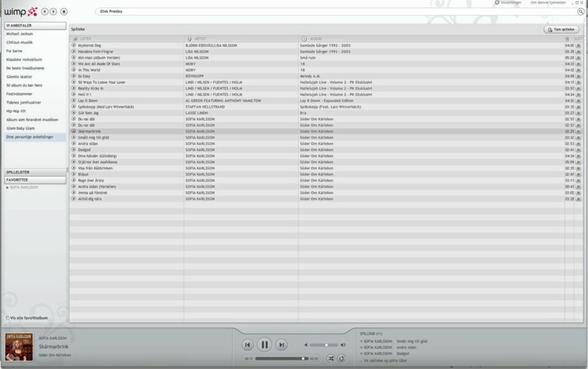Go back to the previous track
Screen dimensions: 588x369
(x=247, y=345)
